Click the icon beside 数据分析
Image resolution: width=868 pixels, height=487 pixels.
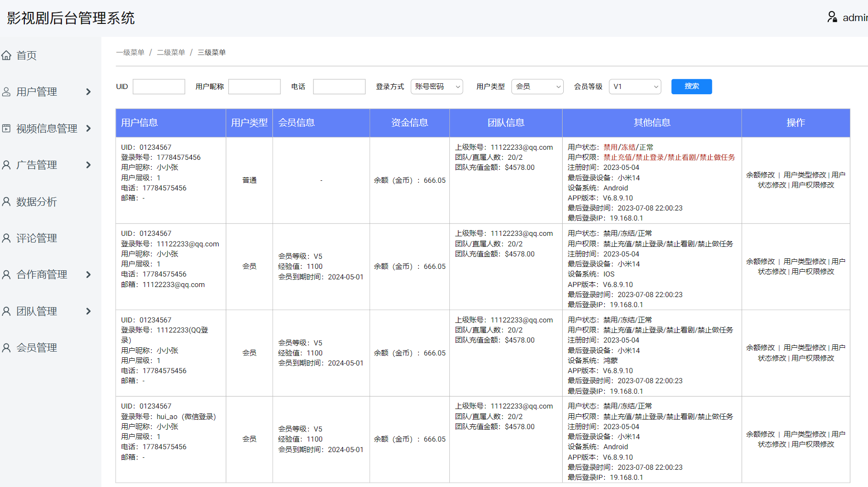tap(6, 201)
